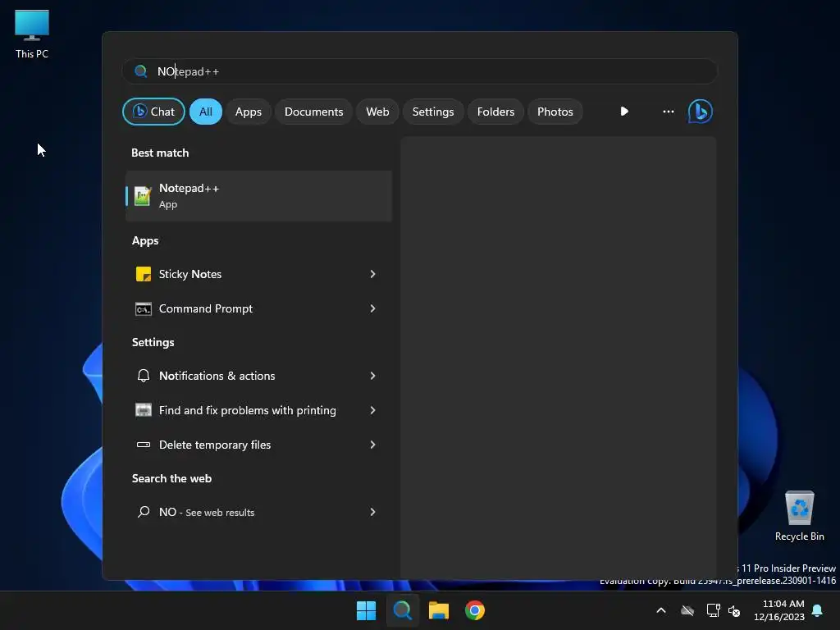The height and width of the screenshot is (630, 840).
Task: Open the This PC desktop icon
Action: pyautogui.click(x=32, y=34)
